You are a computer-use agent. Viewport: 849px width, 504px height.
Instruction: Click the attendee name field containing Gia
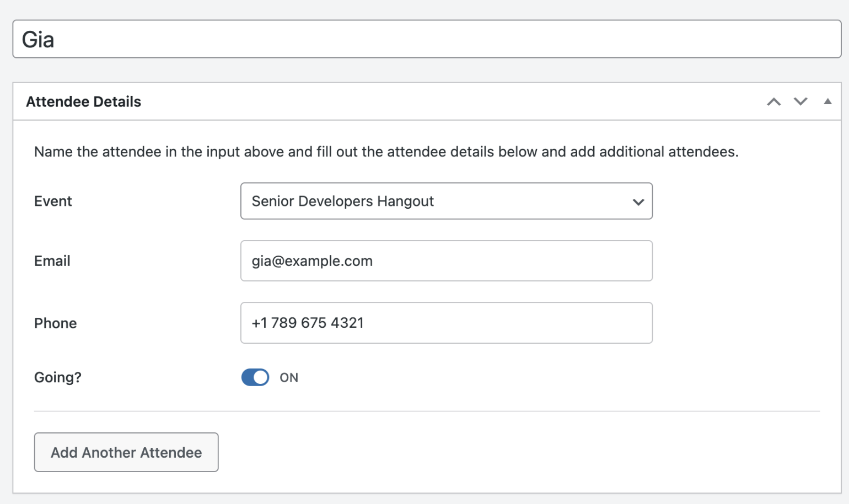coord(426,39)
